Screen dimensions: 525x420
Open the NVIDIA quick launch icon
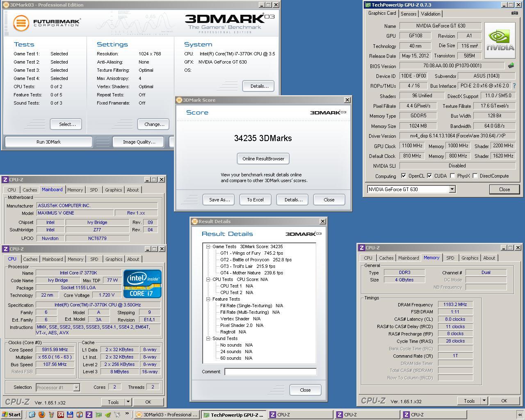107,415
